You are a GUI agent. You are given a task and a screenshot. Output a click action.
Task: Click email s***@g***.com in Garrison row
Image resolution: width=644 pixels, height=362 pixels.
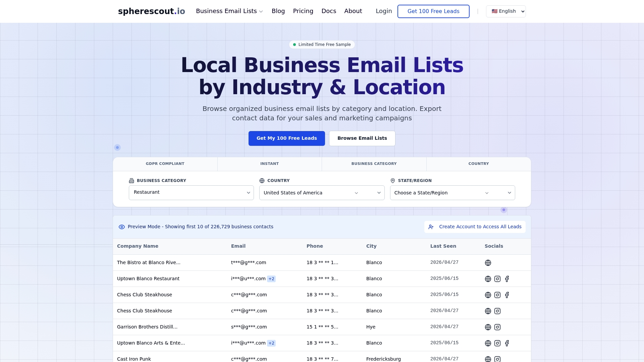coord(249,327)
